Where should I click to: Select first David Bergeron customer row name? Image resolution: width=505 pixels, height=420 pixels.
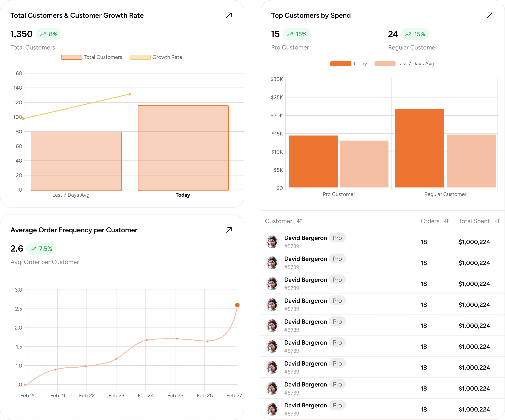(x=305, y=238)
